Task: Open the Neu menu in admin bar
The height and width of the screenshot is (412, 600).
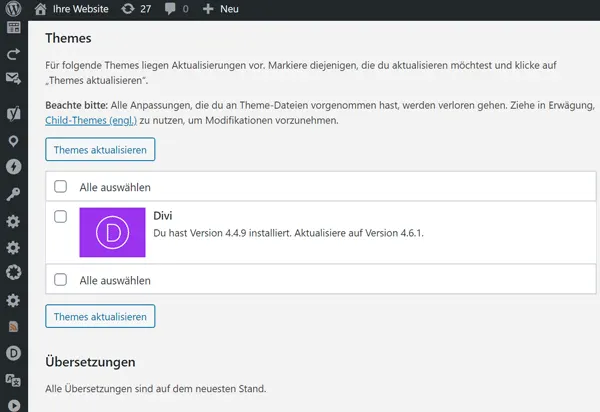Action: pos(229,9)
